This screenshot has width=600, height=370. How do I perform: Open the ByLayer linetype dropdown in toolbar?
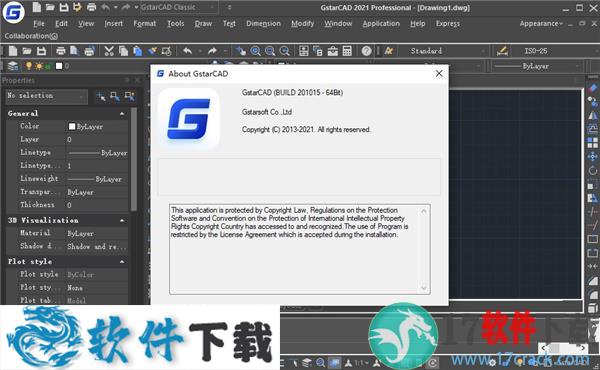click(536, 66)
